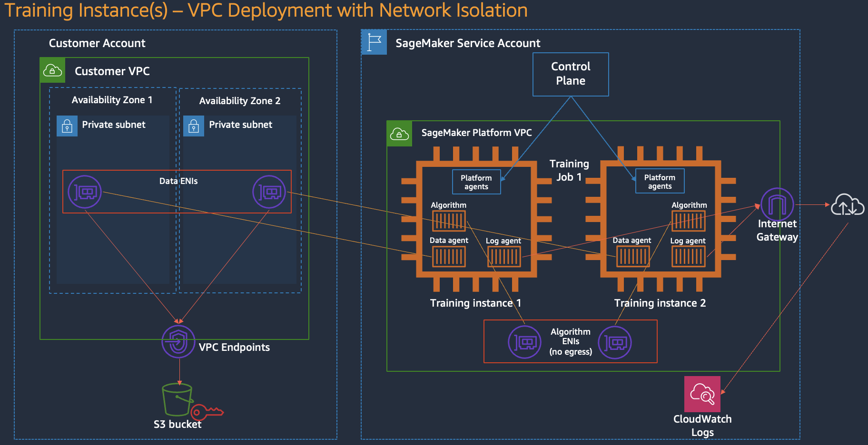
Task: Click the "Log agent" label in Training instance 2
Action: click(688, 241)
